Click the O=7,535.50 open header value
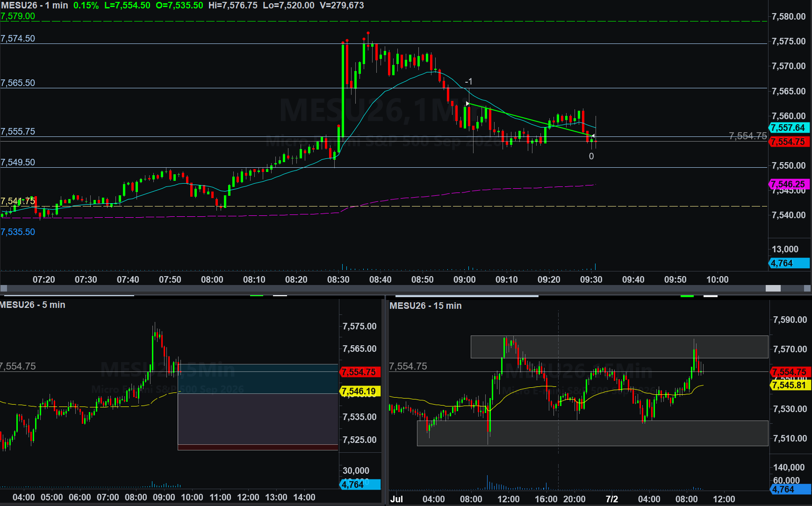Screen dimensions: 812x506 pyautogui.click(x=180, y=6)
